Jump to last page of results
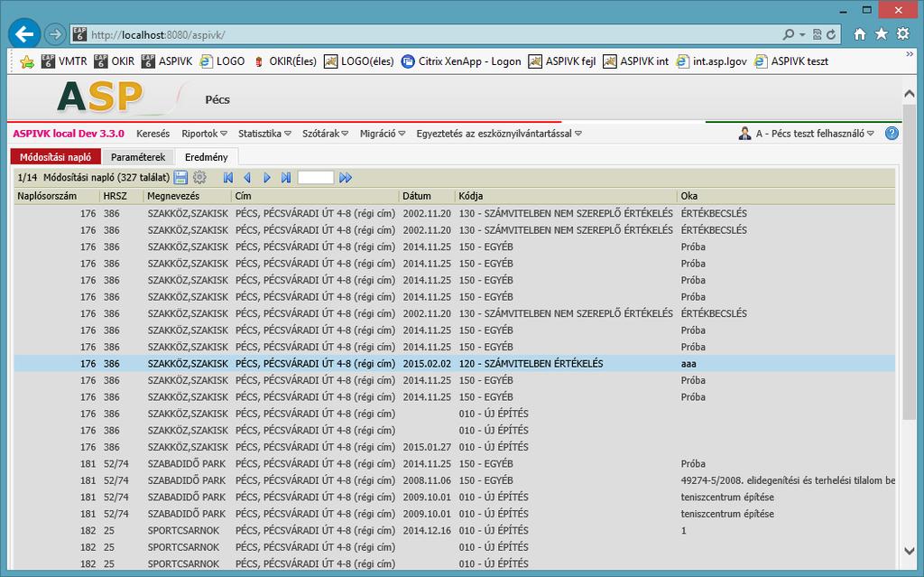 pyautogui.click(x=286, y=178)
